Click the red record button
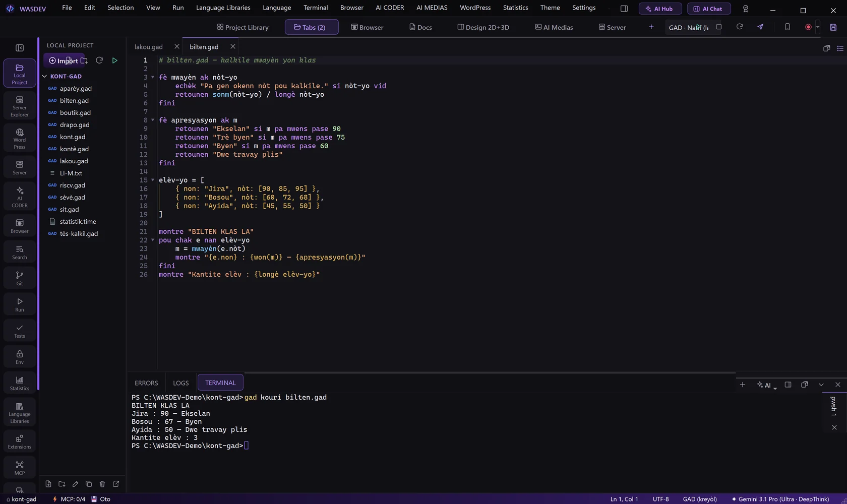Viewport: 847px width, 504px height. point(808,27)
